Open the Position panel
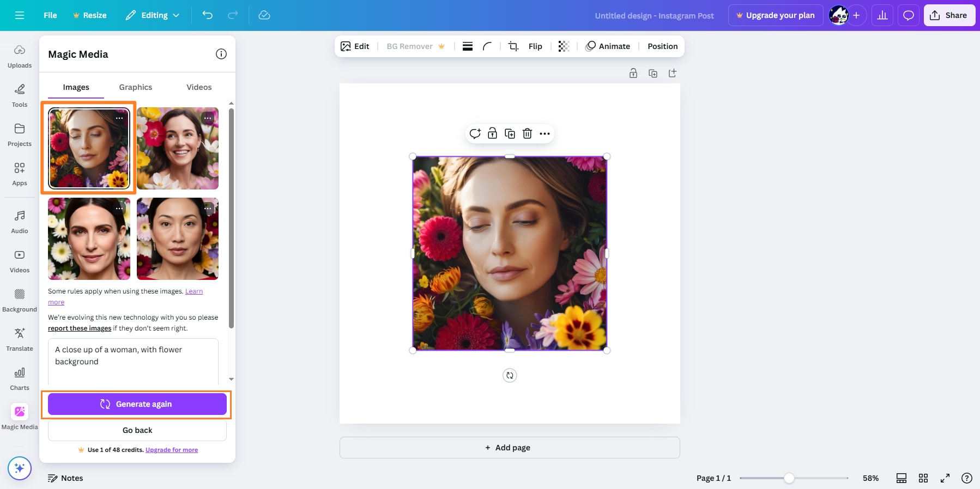Image resolution: width=980 pixels, height=489 pixels. pos(663,46)
